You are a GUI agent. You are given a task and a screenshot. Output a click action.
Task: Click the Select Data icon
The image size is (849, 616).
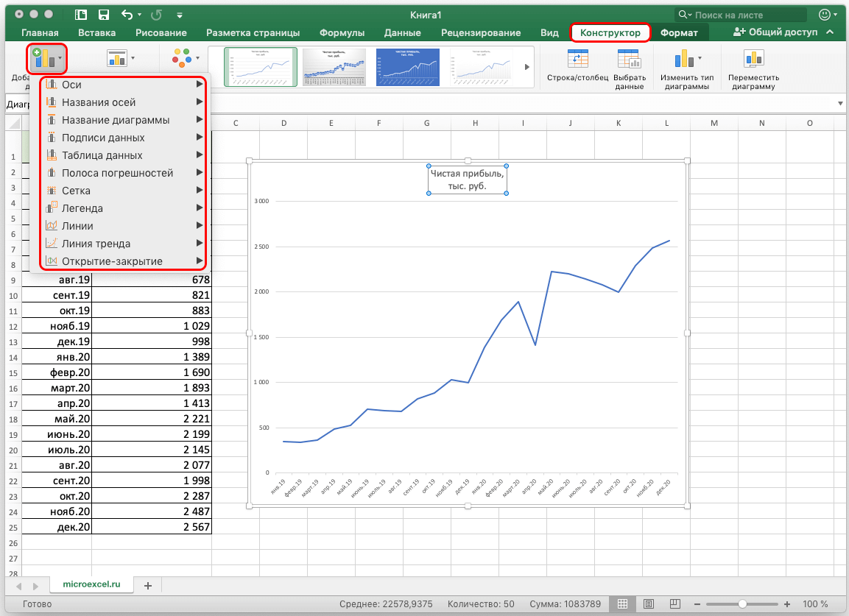click(x=629, y=59)
